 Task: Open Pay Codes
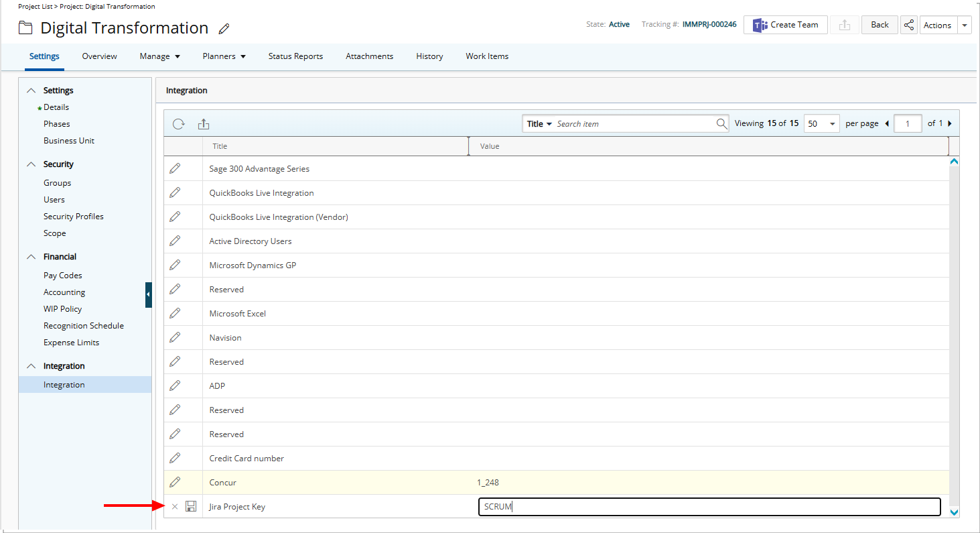(x=63, y=276)
